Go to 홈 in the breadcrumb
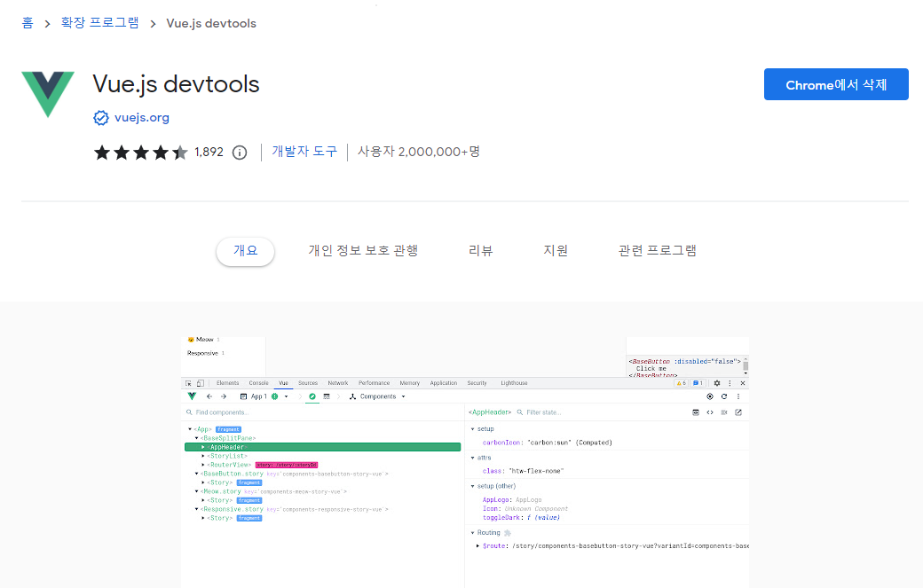The height and width of the screenshot is (588, 923). [x=28, y=23]
